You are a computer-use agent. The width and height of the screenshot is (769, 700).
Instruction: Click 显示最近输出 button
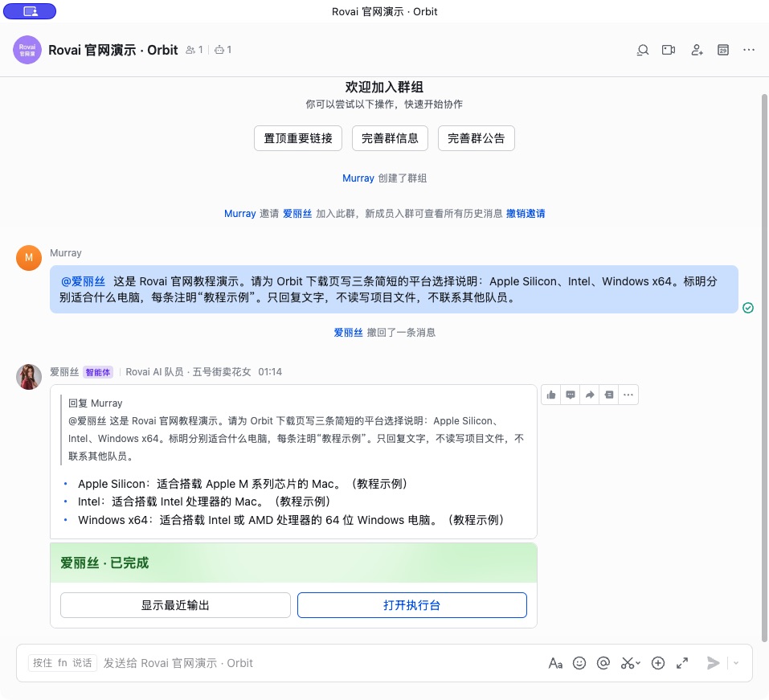[175, 605]
